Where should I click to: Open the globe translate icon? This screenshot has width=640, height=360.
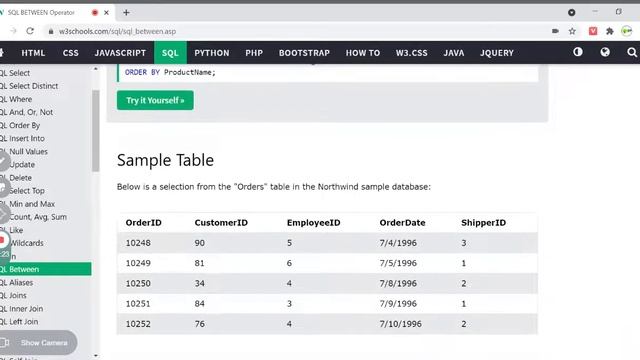pos(605,52)
